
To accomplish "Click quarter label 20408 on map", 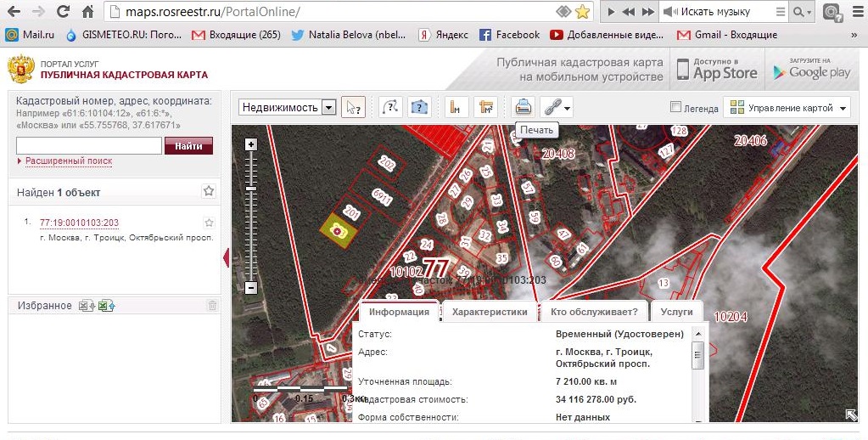I will coord(558,154).
